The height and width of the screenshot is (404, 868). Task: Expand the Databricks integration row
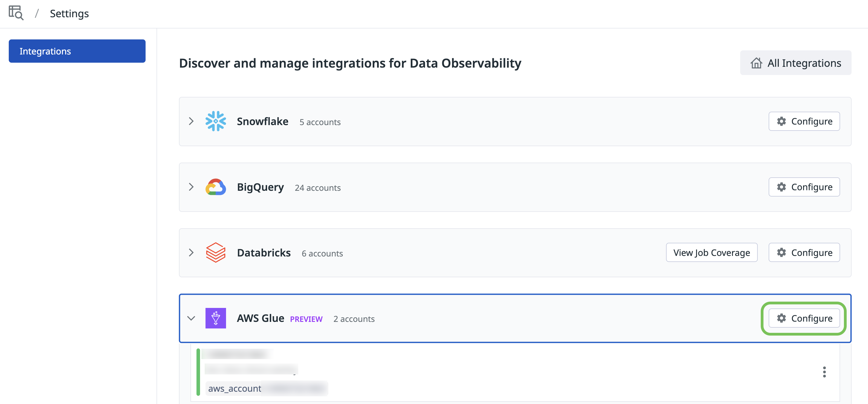click(x=191, y=253)
